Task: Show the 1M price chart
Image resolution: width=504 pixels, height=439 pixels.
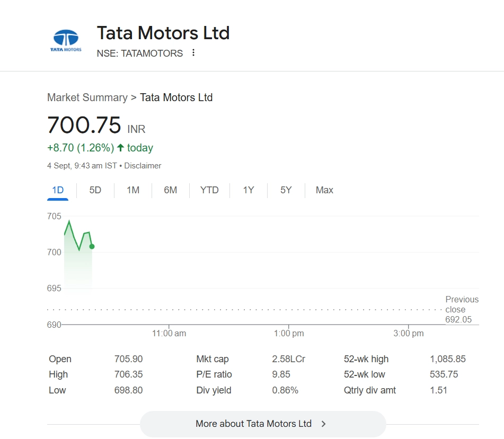Action: coord(133,190)
